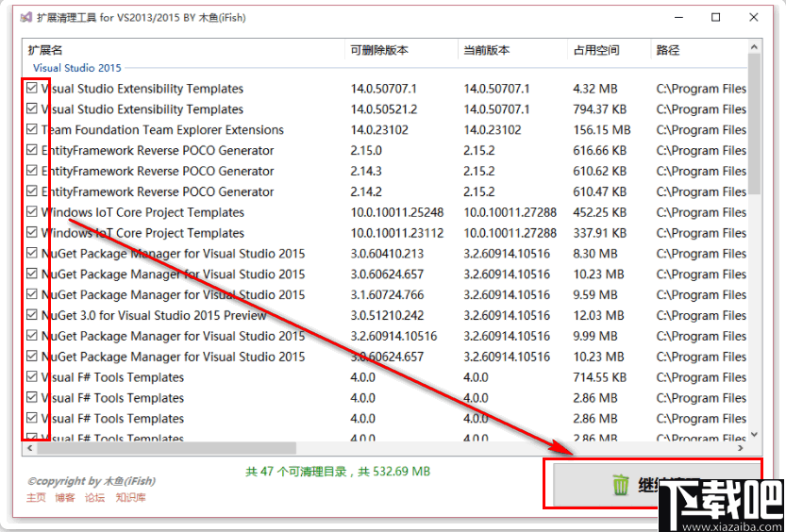Click the path cell in the Team Foundation row
786x532 pixels.
click(701, 130)
